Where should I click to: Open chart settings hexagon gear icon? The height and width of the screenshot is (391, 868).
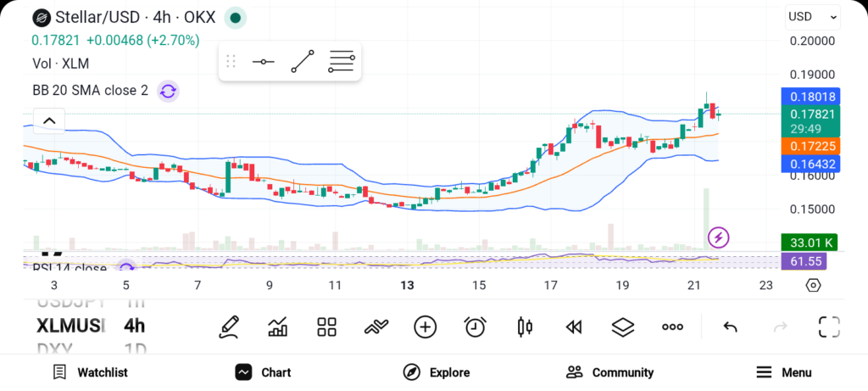click(x=813, y=286)
